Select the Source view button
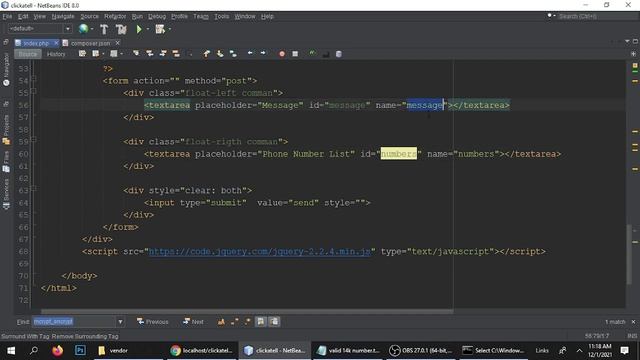Screen dimensions: 640x360 28,54
